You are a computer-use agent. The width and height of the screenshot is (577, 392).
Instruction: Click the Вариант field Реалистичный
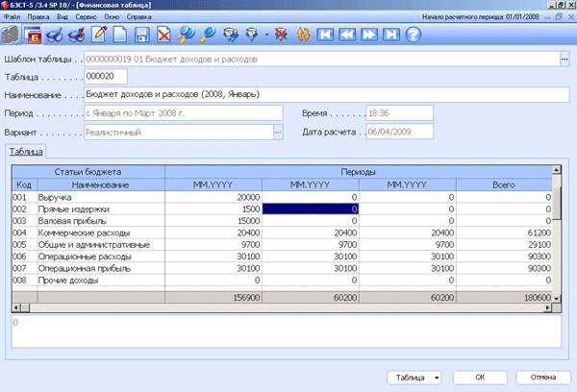pyautogui.click(x=179, y=133)
